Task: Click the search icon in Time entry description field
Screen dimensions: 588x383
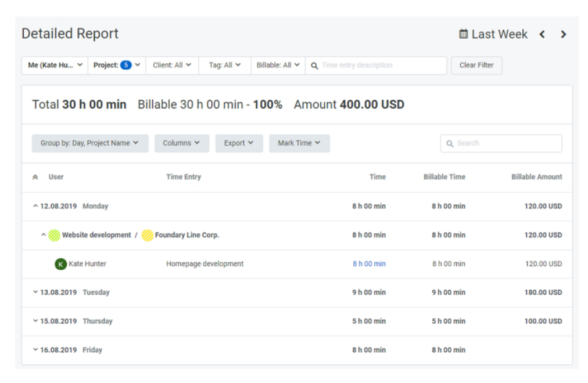Action: 314,65
